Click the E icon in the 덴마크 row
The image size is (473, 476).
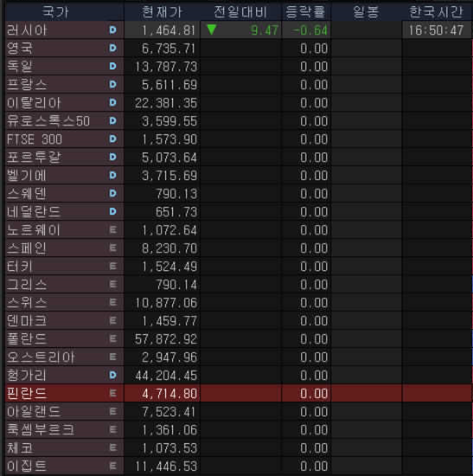click(x=113, y=320)
